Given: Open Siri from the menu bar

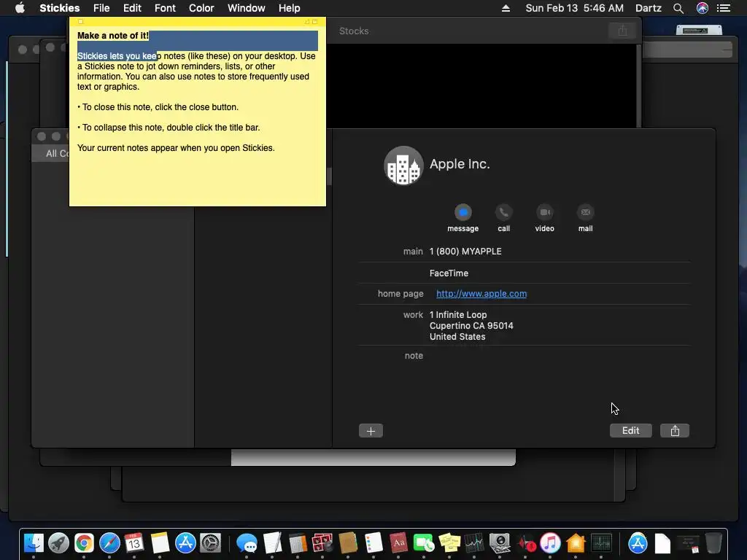Looking at the screenshot, I should click(703, 8).
